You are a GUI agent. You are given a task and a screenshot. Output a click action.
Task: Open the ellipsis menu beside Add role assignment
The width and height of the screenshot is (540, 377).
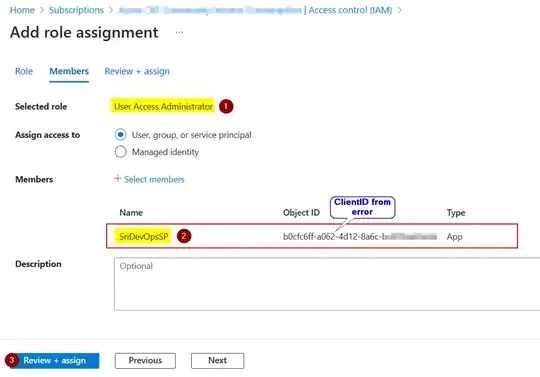click(x=179, y=32)
